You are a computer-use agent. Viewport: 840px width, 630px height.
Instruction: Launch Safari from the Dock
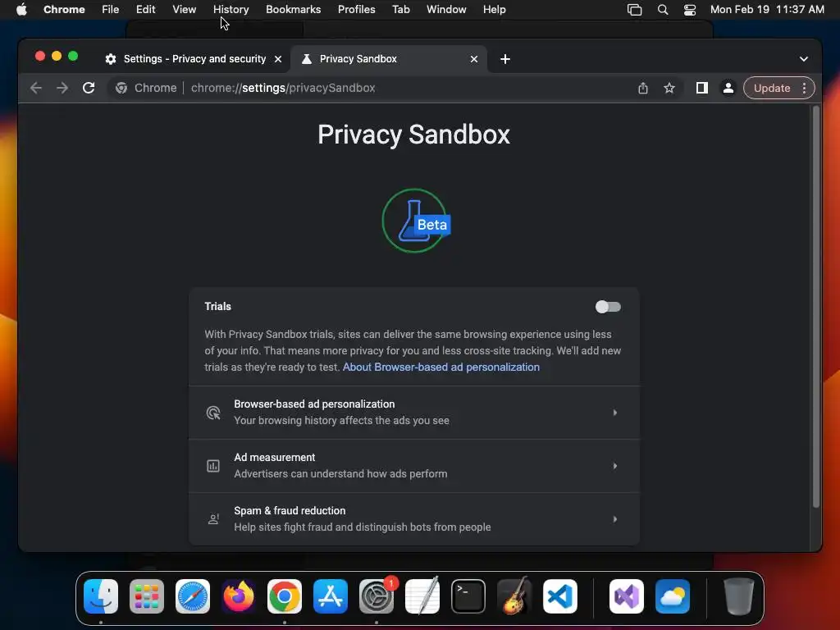(x=193, y=596)
